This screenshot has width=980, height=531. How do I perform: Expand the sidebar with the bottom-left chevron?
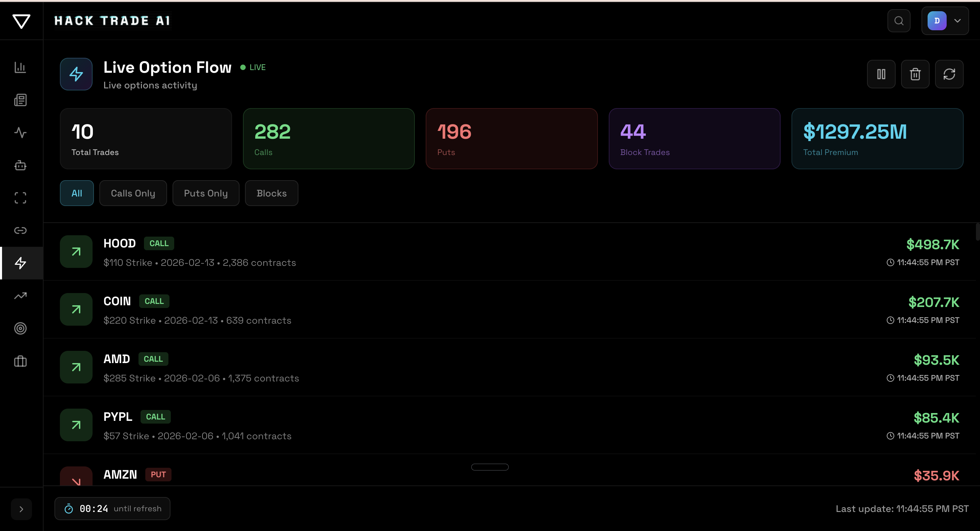[21, 509]
